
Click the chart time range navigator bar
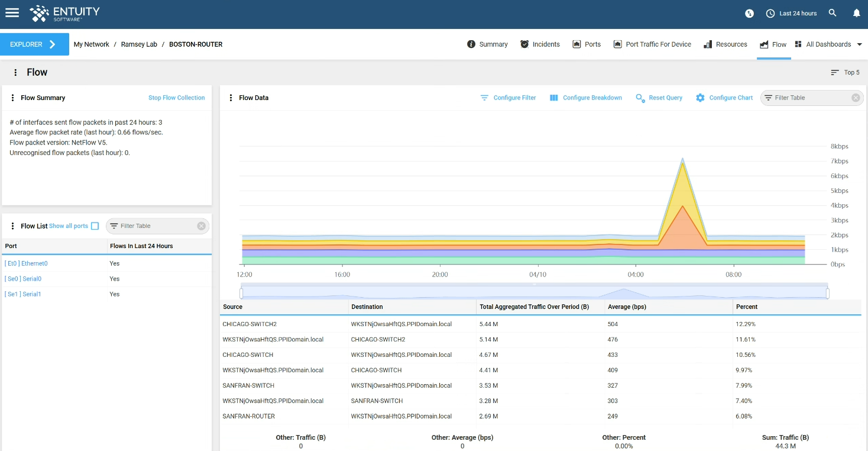click(x=534, y=292)
